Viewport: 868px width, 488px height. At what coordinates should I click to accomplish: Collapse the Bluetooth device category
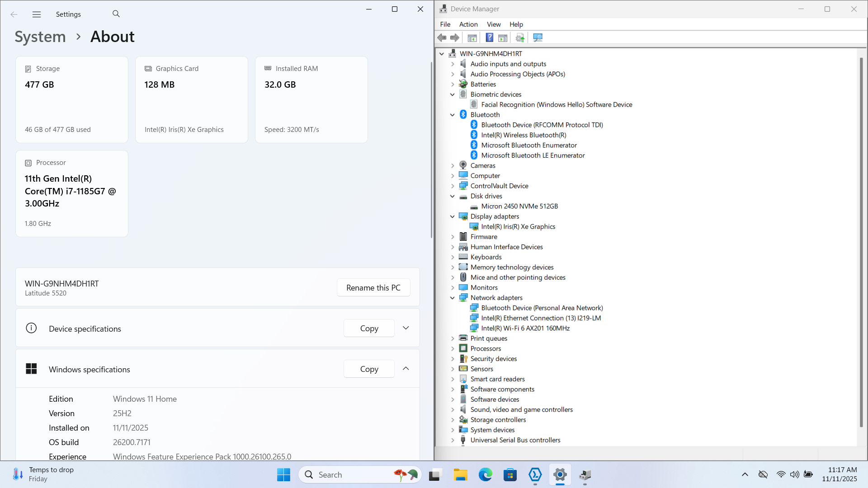pos(452,115)
